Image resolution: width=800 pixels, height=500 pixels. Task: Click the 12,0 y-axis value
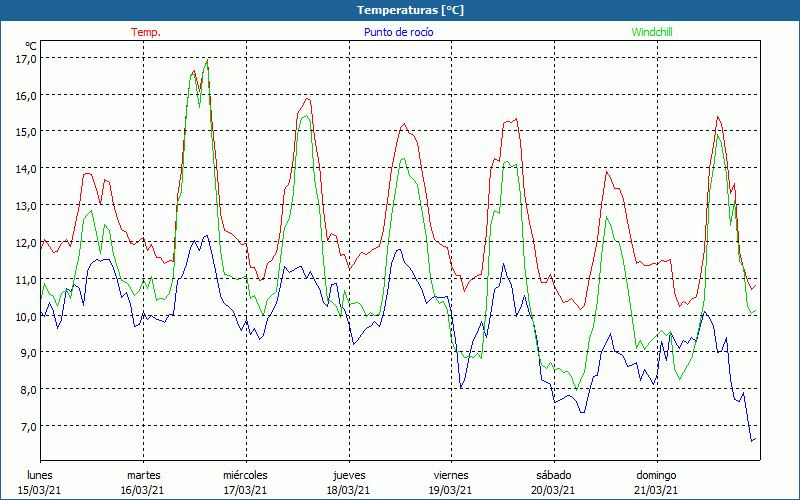[27, 242]
